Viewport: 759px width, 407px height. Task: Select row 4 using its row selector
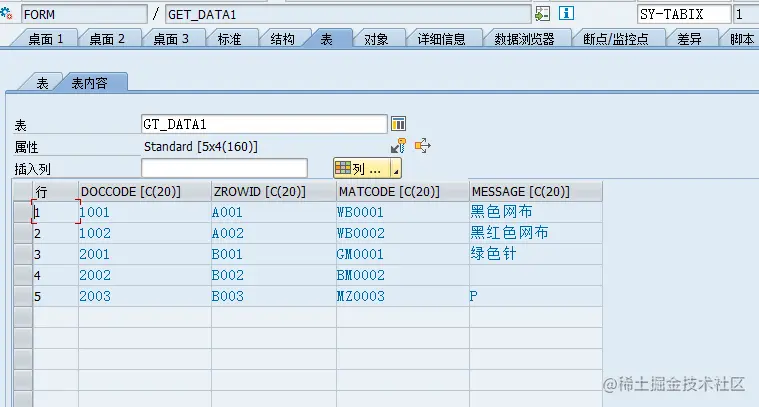click(x=22, y=275)
